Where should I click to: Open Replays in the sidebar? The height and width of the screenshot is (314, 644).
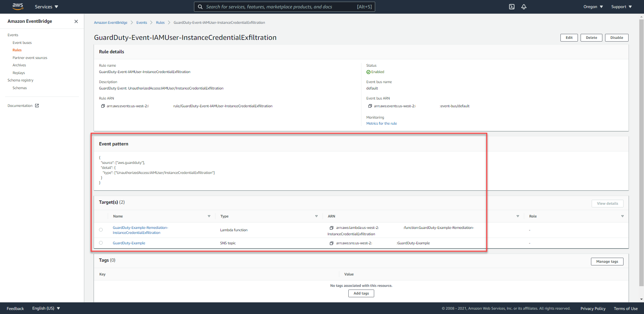click(x=19, y=73)
